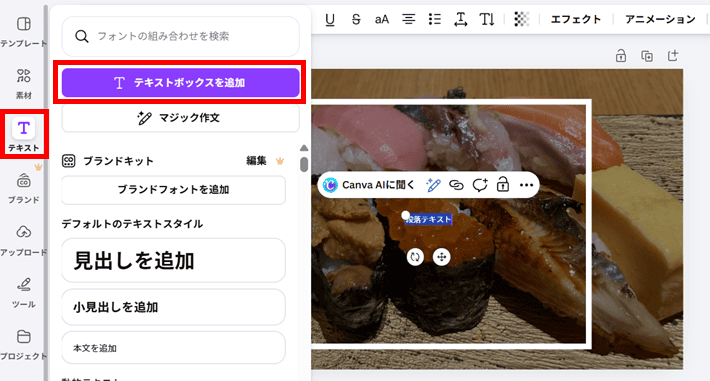Toggle strikethrough formatting

[x=356, y=19]
